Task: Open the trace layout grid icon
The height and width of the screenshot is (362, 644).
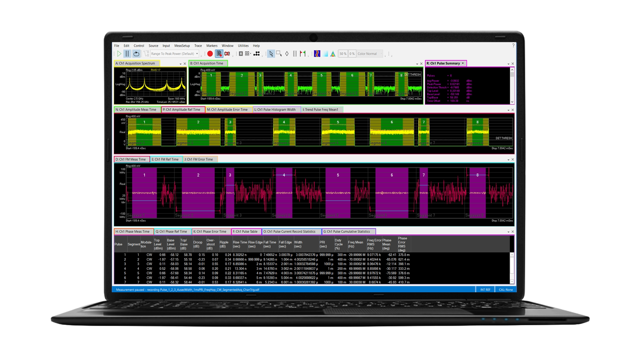Action: (247, 54)
